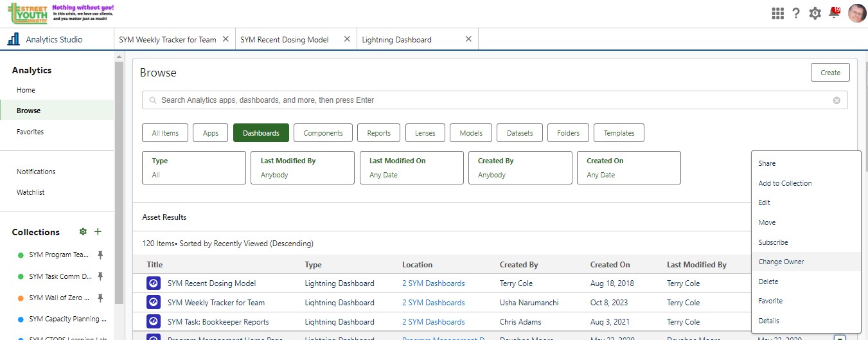
Task: Click dashboard icon of SYM Recent Dosing Model row
Action: coord(154,283)
